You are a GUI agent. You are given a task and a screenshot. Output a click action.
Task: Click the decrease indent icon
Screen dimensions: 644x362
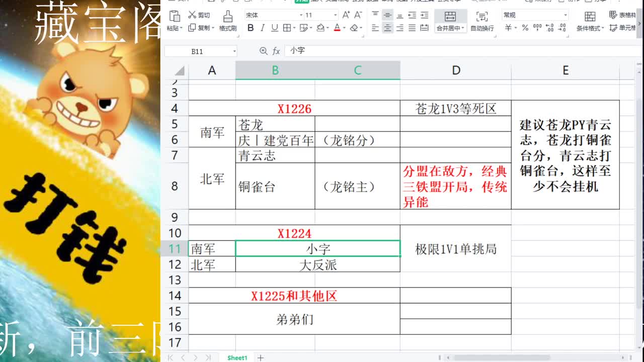click(x=412, y=15)
